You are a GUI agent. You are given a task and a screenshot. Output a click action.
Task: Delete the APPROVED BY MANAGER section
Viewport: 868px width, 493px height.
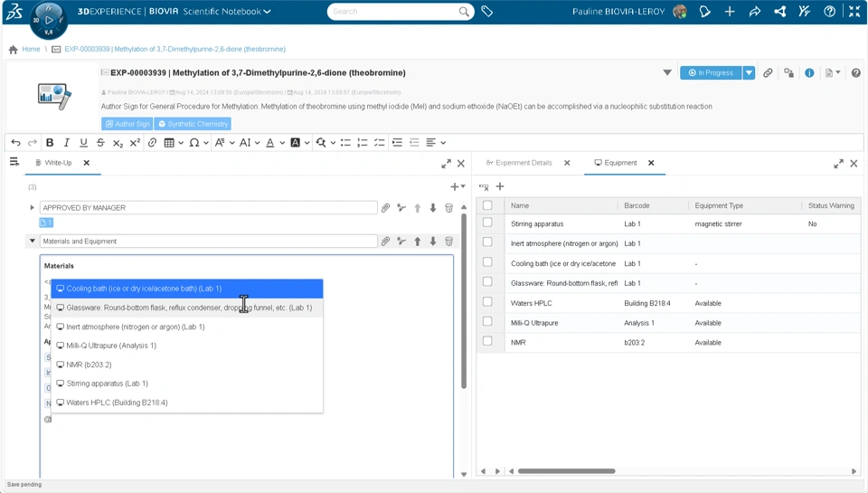pyautogui.click(x=449, y=208)
